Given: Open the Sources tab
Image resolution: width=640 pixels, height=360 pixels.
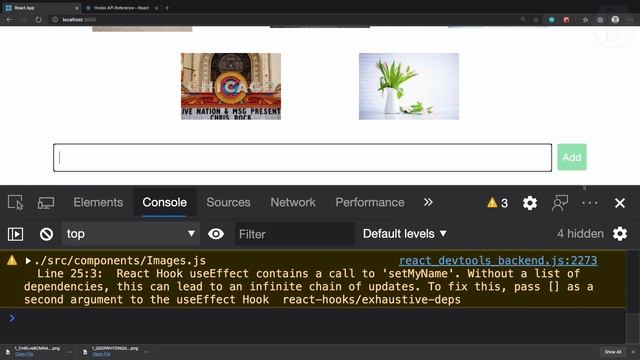Looking at the screenshot, I should 228,202.
